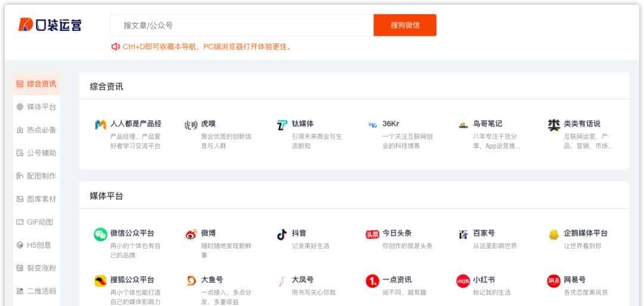Open the 企鹅媒体平台 penguin icon
Screen dimensions: 644x306
pos(554,234)
